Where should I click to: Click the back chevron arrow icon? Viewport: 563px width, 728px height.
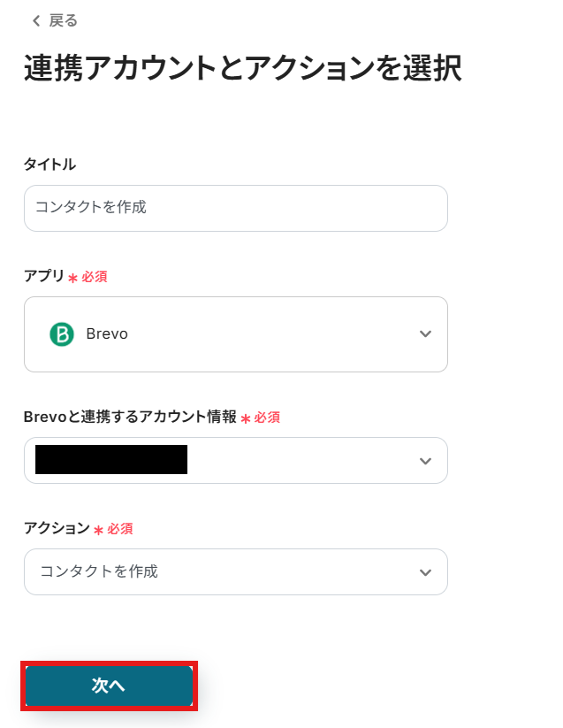click(35, 20)
